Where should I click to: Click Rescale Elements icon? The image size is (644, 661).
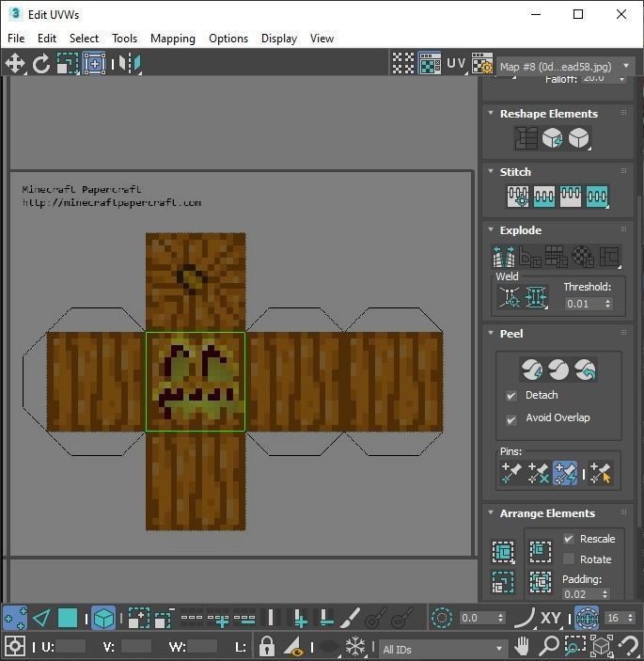coord(503,582)
